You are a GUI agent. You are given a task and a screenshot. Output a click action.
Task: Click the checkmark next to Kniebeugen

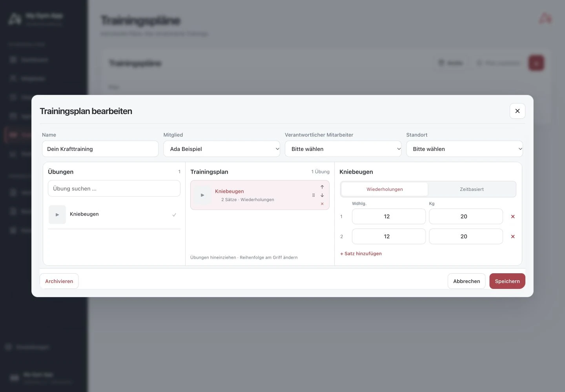pyautogui.click(x=174, y=215)
